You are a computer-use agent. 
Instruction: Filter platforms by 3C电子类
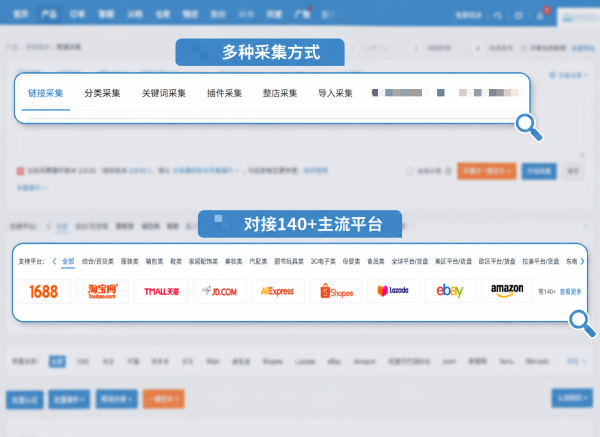click(323, 261)
